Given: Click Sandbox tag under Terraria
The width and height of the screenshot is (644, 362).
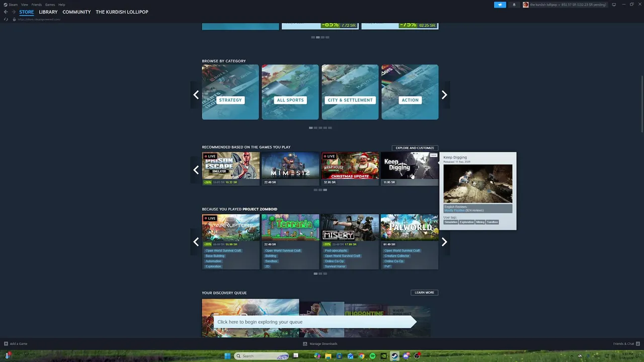Looking at the screenshot, I should tap(271, 261).
